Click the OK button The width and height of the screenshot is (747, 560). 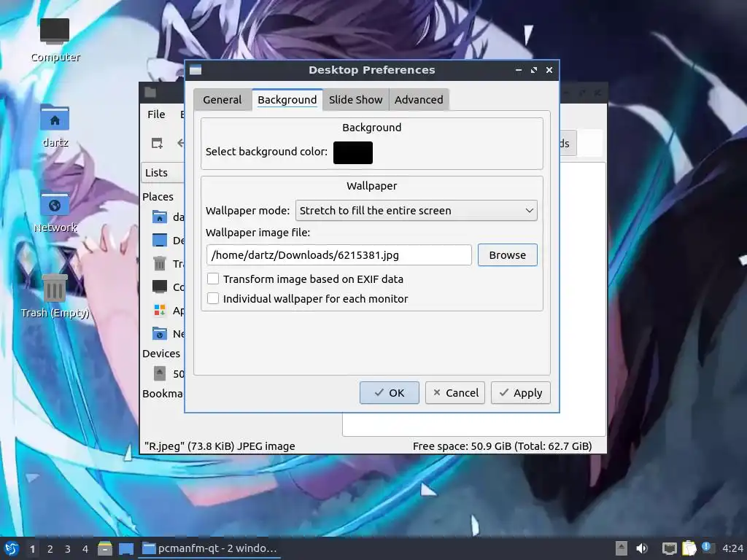[390, 393]
